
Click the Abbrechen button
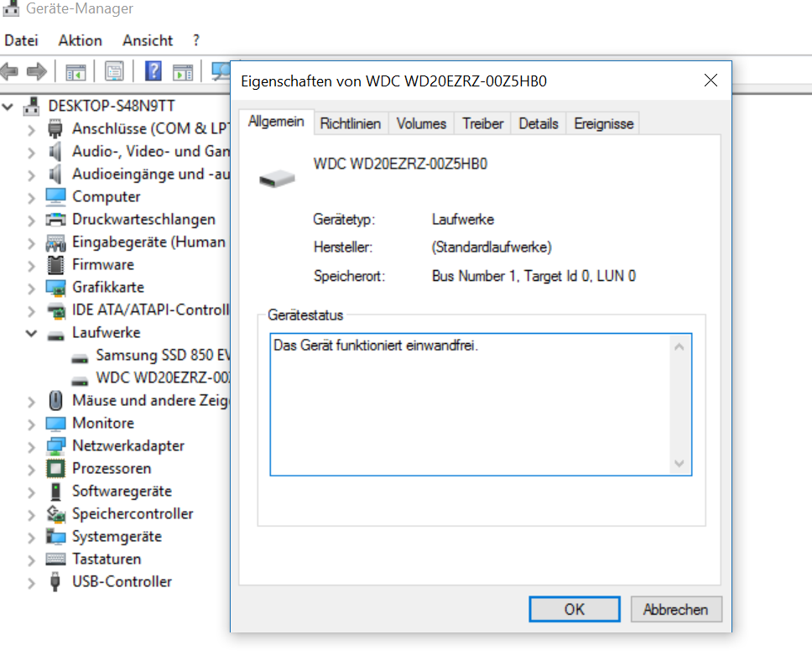676,609
